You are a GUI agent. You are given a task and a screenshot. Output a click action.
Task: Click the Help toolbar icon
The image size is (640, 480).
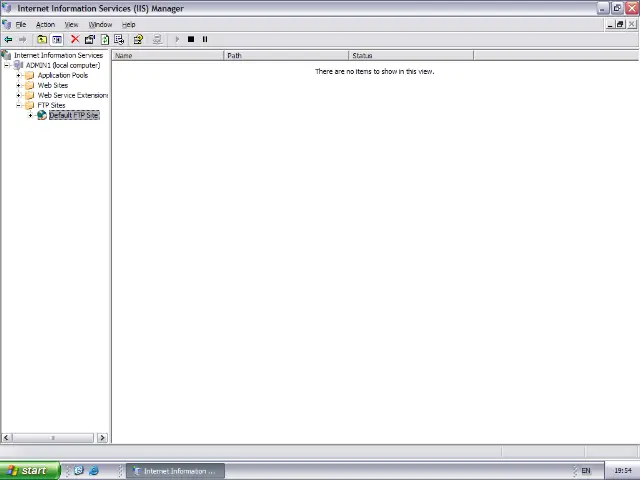[138, 39]
